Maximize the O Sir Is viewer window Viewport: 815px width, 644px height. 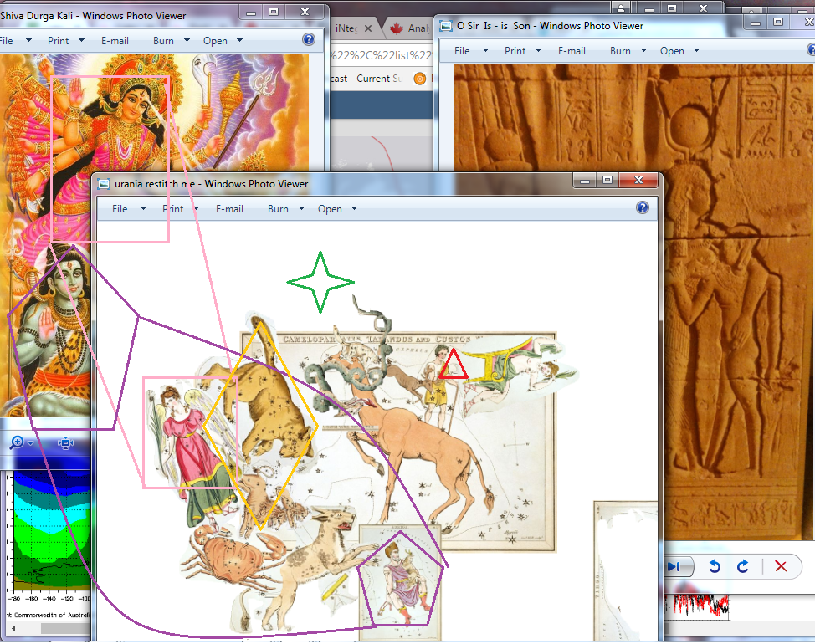click(778, 22)
